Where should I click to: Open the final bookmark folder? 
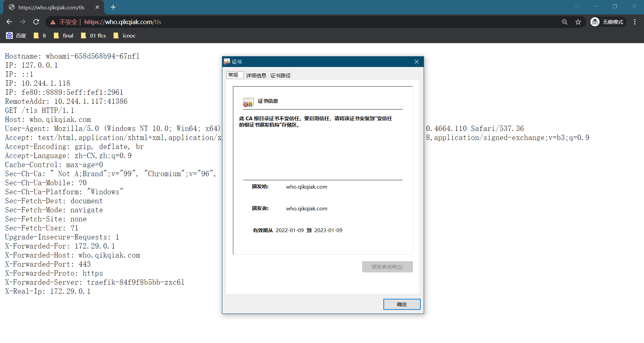click(63, 36)
